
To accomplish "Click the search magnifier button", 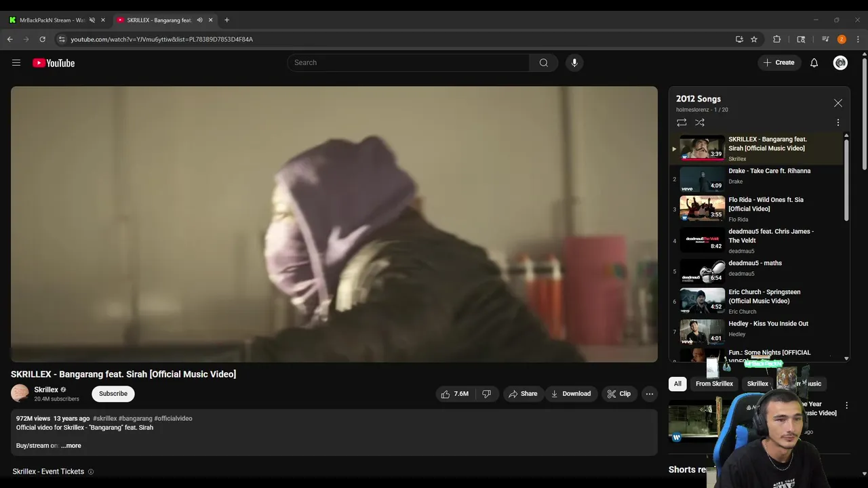I will pos(544,62).
